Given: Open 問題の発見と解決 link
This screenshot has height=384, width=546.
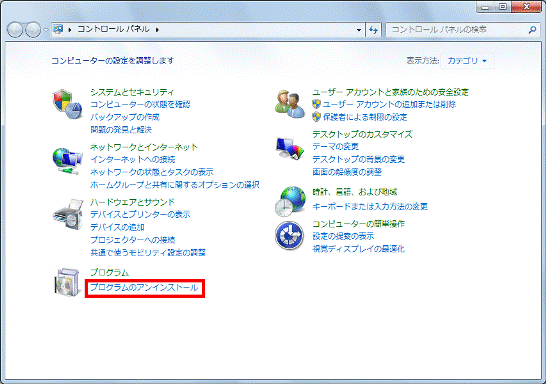Looking at the screenshot, I should click(x=121, y=130).
